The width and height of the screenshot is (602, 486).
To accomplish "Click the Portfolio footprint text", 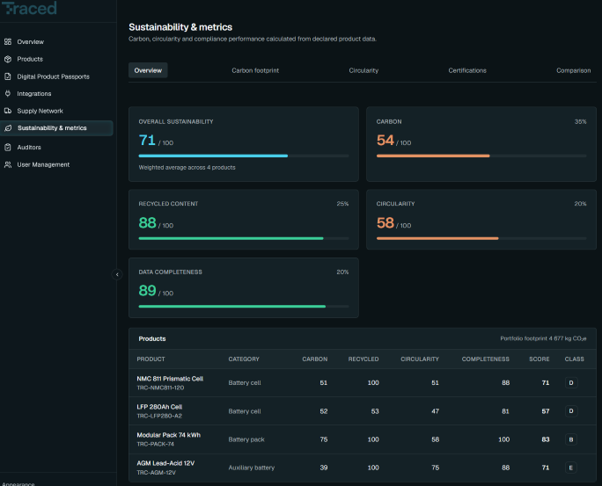I will pyautogui.click(x=543, y=338).
